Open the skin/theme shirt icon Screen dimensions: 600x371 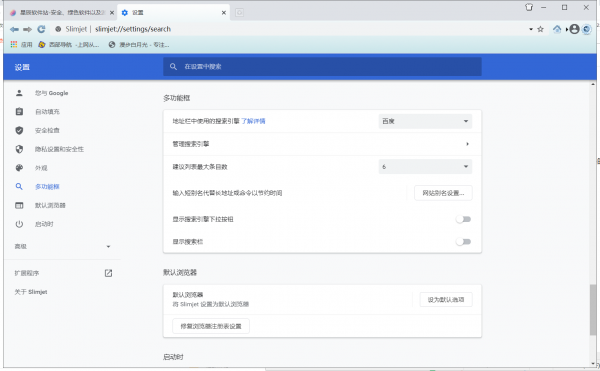(529, 7)
